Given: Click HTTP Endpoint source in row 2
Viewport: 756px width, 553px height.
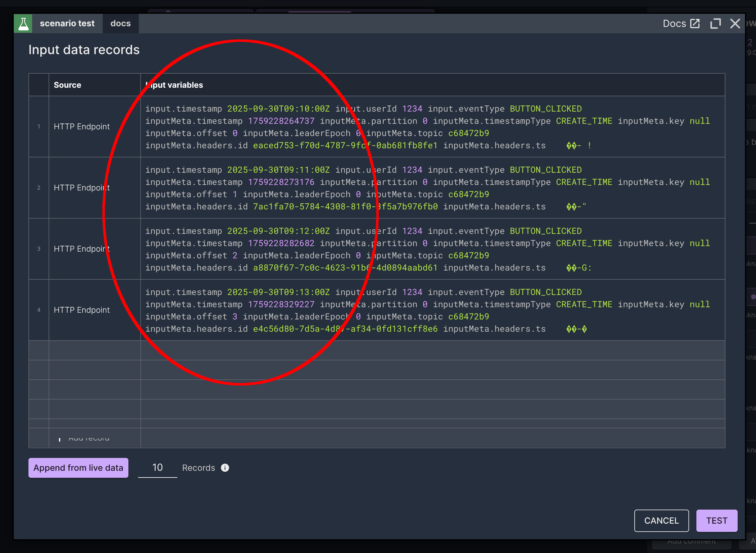Looking at the screenshot, I should click(x=82, y=188).
